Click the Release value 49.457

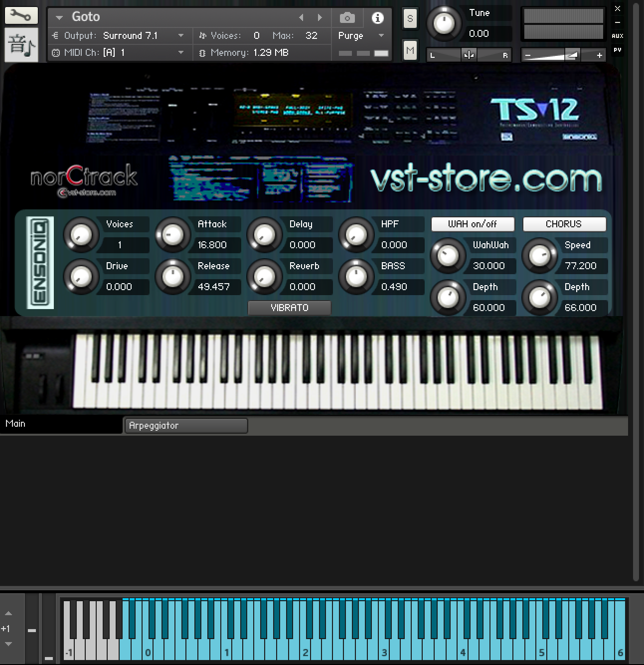point(214,287)
